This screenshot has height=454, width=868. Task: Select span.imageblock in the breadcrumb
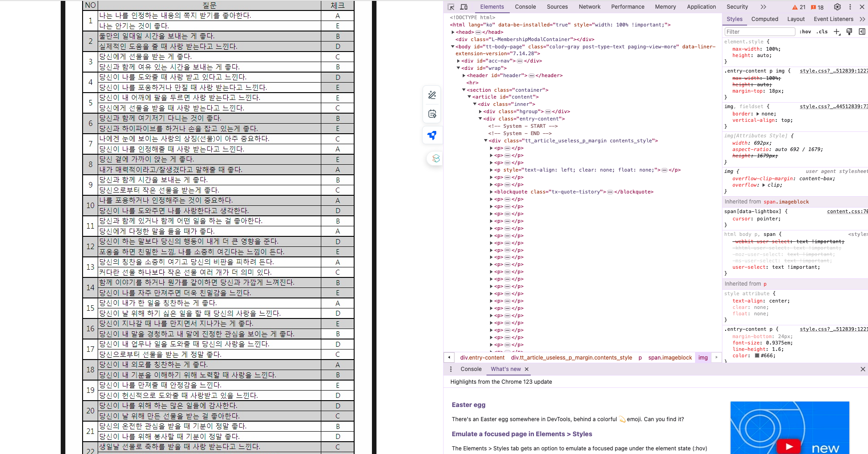[670, 358]
